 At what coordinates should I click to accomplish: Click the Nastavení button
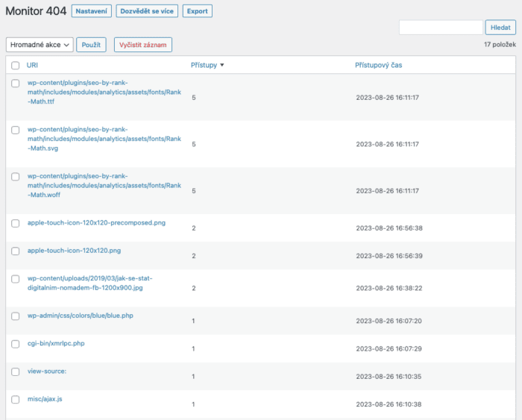click(x=91, y=11)
